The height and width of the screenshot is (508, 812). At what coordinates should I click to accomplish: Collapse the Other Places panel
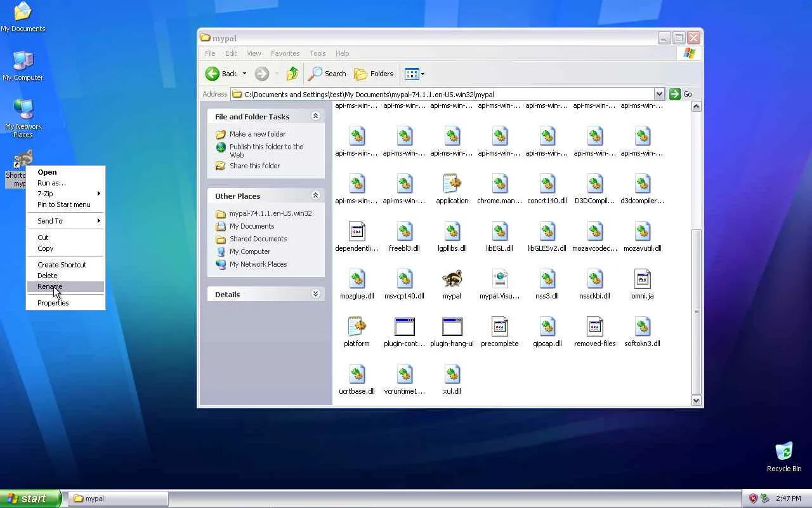click(315, 196)
